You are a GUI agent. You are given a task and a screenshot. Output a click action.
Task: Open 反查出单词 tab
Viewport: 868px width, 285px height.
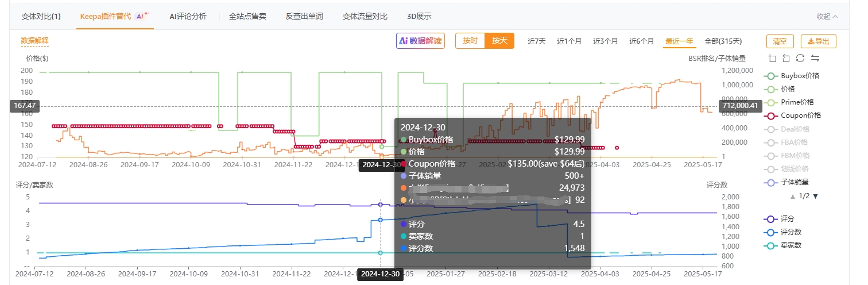(304, 17)
